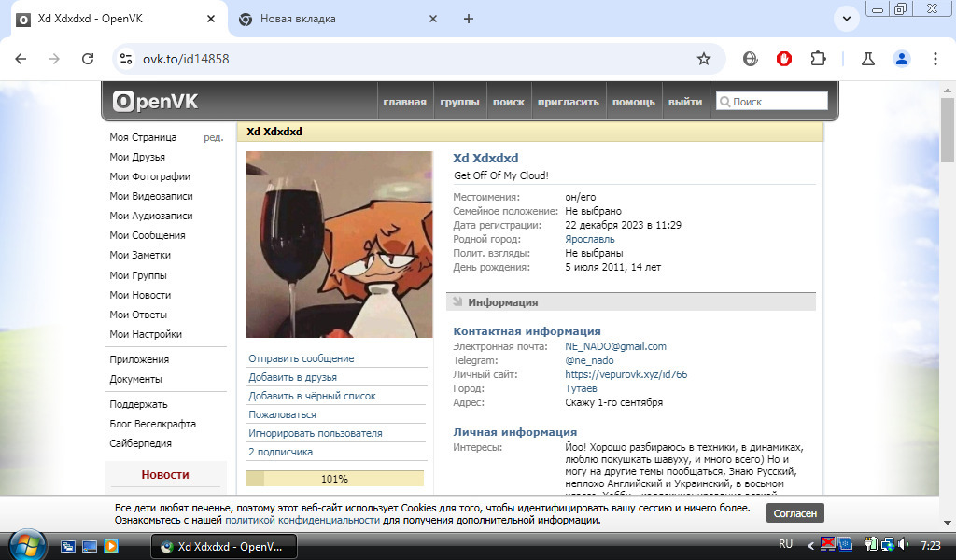The width and height of the screenshot is (956, 560).
Task: Click the site information icon in address bar
Action: [x=126, y=59]
